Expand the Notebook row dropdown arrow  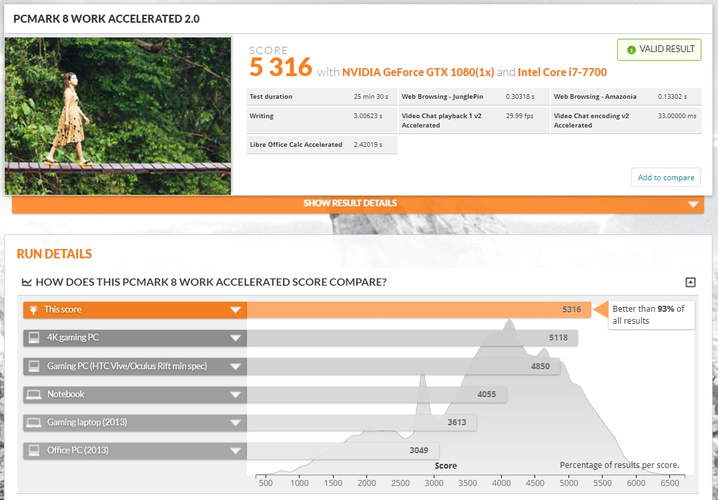[x=235, y=395]
